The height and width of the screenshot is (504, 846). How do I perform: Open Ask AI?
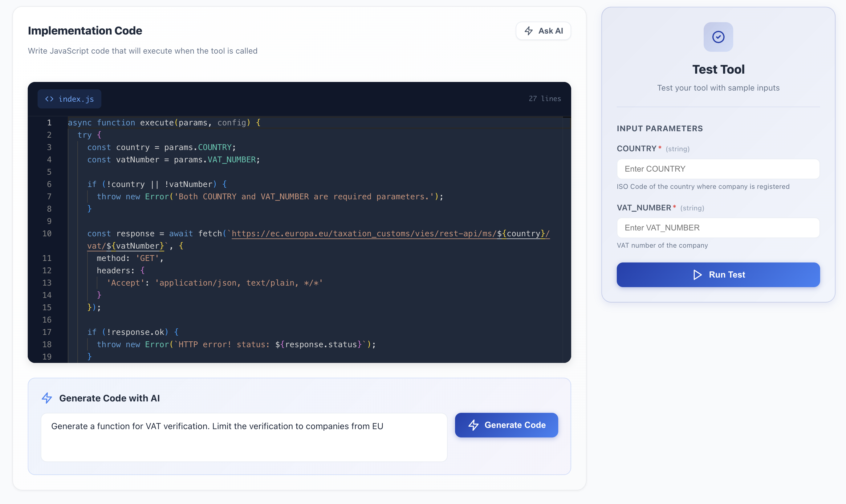tap(543, 30)
